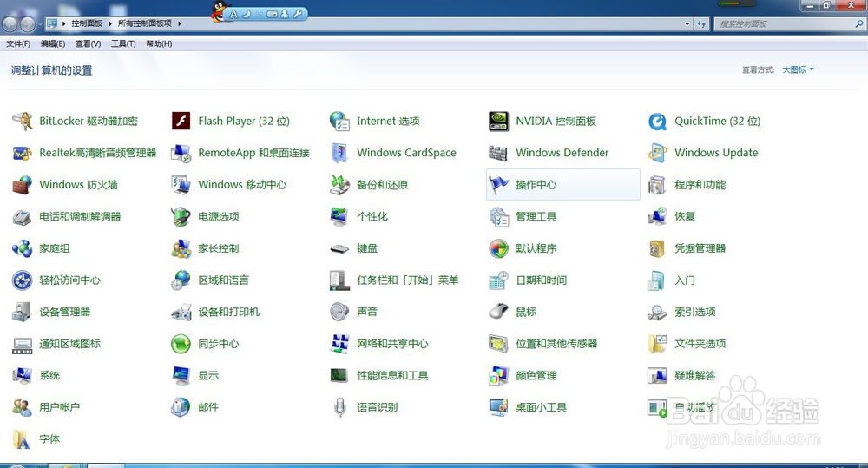Expand arrow after 控制面板 breadcrumb
The width and height of the screenshot is (868, 468).
tap(110, 23)
